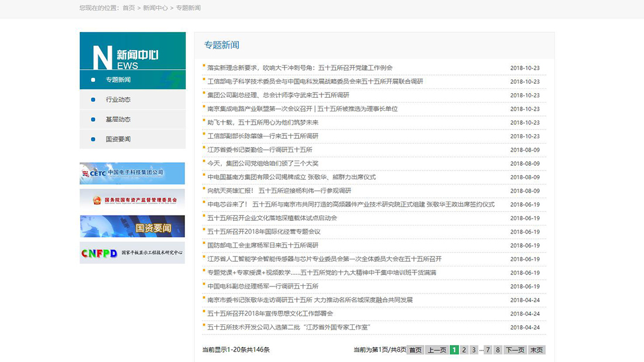This screenshot has width=644, height=362.
Task: Open the CETC 中国电子科技集团公司 banner
Action: (x=132, y=173)
